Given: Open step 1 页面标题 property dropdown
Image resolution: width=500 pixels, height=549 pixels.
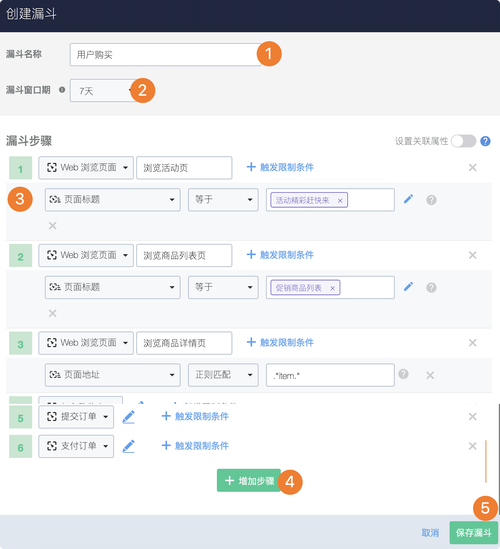Looking at the screenshot, I should click(112, 200).
